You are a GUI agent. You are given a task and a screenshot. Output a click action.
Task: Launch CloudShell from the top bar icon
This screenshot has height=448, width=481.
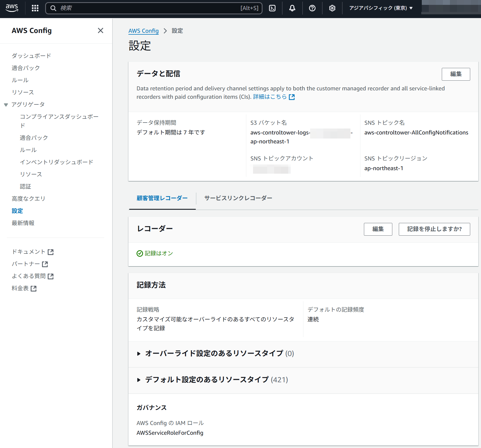272,8
